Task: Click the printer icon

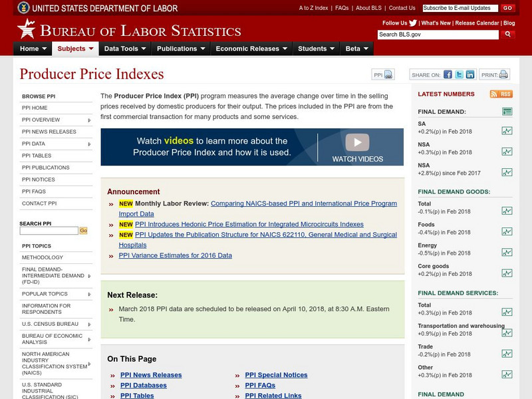Action: tap(503, 74)
